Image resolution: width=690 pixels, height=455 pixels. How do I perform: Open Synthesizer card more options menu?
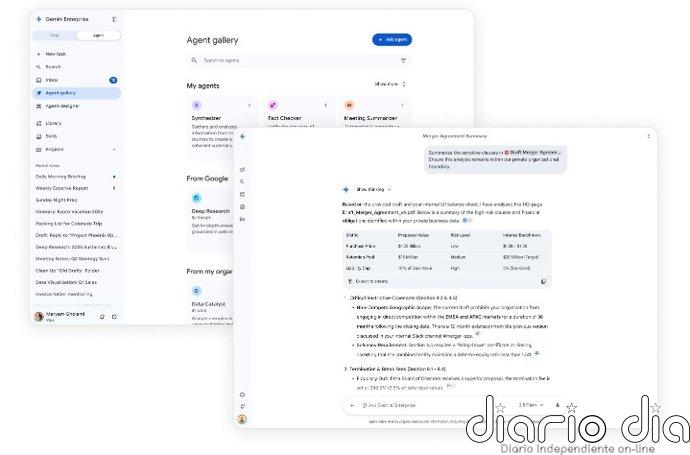(x=250, y=106)
